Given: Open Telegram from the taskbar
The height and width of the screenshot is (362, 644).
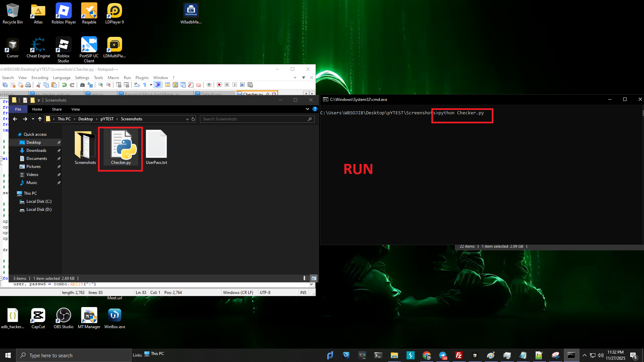Looking at the screenshot, I should [x=443, y=355].
